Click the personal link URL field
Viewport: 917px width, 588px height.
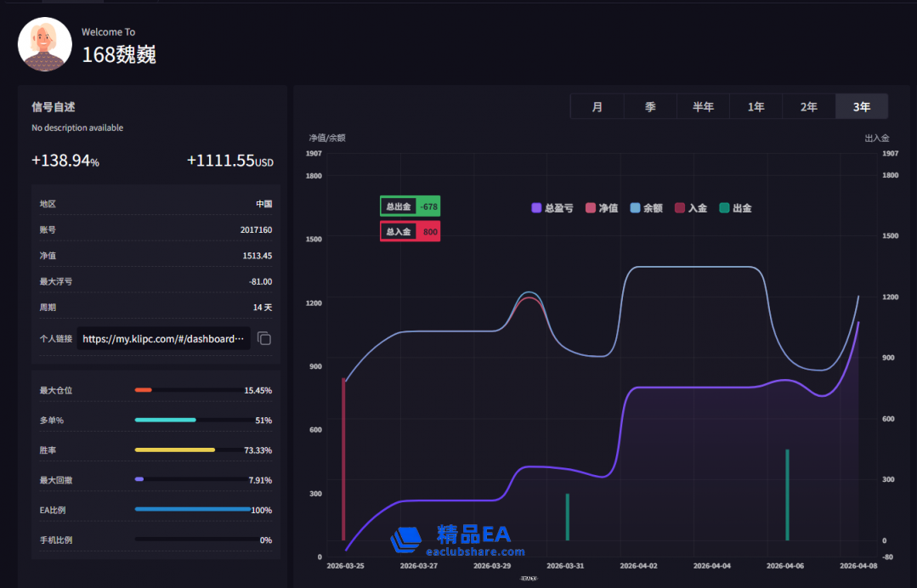(163, 338)
